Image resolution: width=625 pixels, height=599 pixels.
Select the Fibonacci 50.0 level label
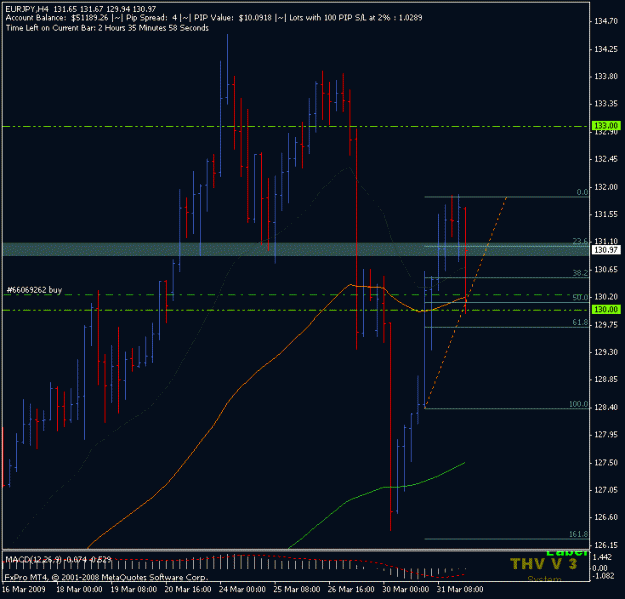(x=580, y=297)
